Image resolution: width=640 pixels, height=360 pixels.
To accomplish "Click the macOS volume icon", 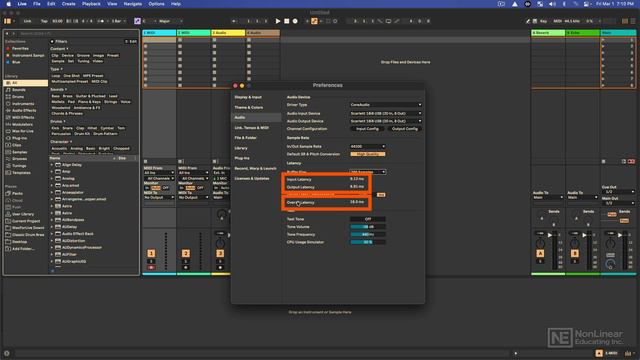I will 552,4.
